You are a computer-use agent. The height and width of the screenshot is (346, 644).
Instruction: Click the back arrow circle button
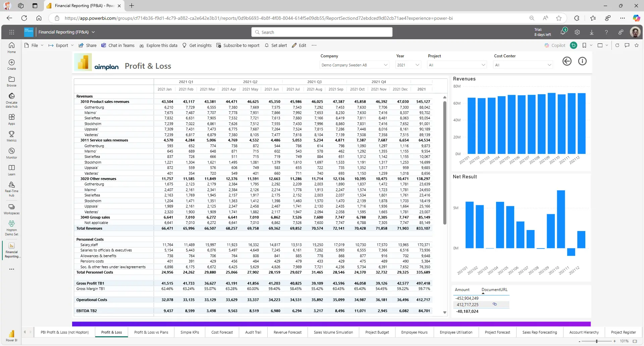pyautogui.click(x=567, y=61)
